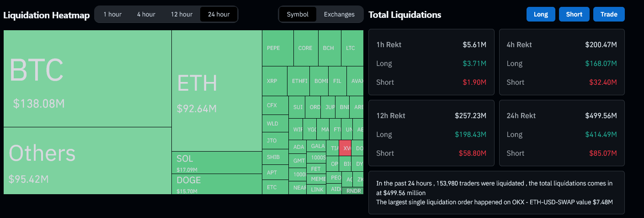Viewport: 644px width, 218px height.
Task: Select the CORE heatmap tile
Action: click(305, 48)
